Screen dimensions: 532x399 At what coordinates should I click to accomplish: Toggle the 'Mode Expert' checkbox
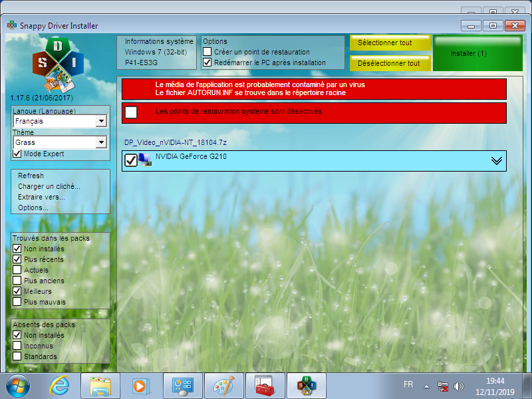pos(17,154)
